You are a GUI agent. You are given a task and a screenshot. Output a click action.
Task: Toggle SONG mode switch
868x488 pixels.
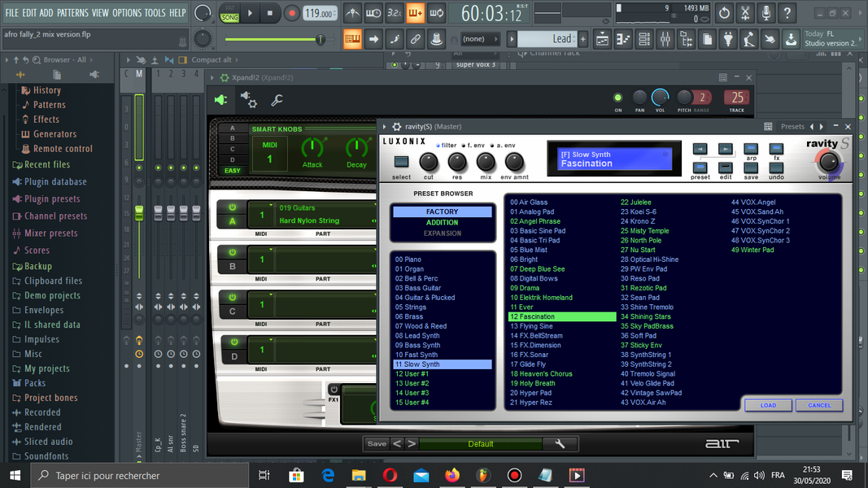pos(229,17)
